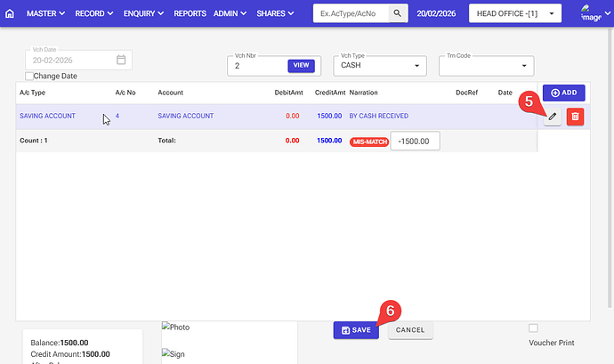Open the MASTER menu
The height and width of the screenshot is (364, 614).
pos(45,14)
